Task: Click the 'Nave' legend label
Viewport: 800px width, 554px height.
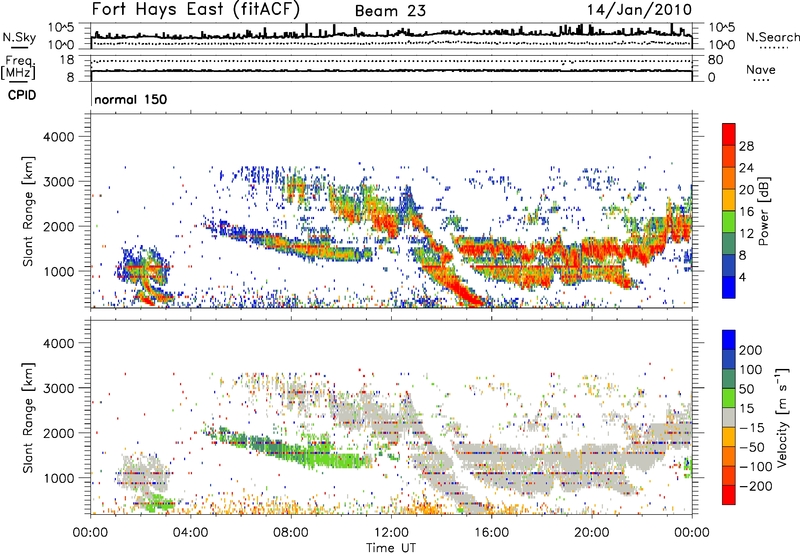Action: (x=761, y=70)
